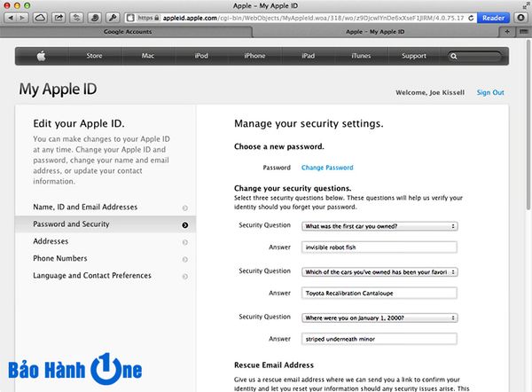This screenshot has width=532, height=392.
Task: Expand the favorite car security question dropdown
Action: coord(379,270)
